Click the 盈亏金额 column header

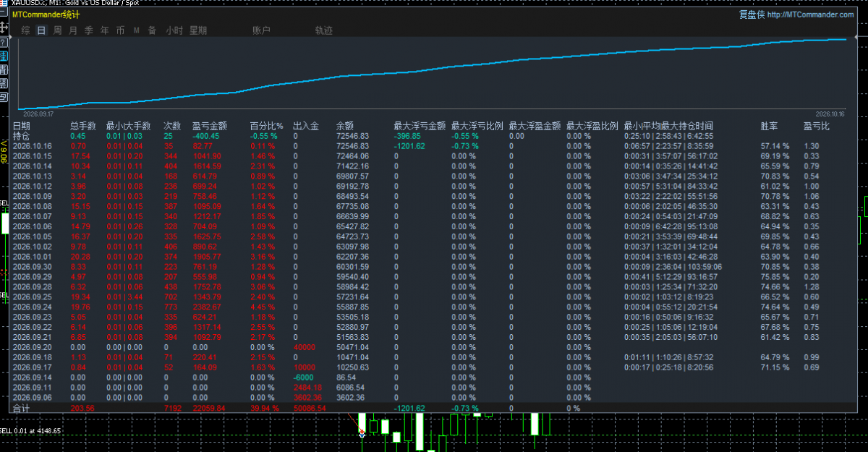(x=210, y=126)
